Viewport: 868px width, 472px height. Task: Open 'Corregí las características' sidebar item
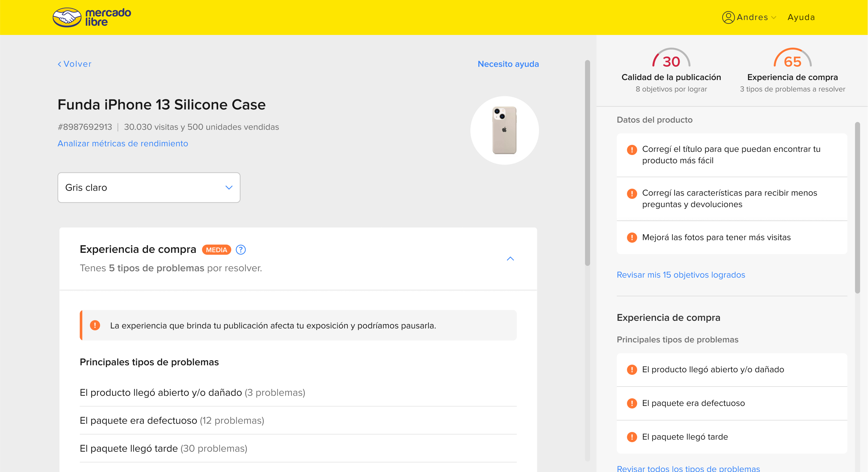click(x=729, y=199)
